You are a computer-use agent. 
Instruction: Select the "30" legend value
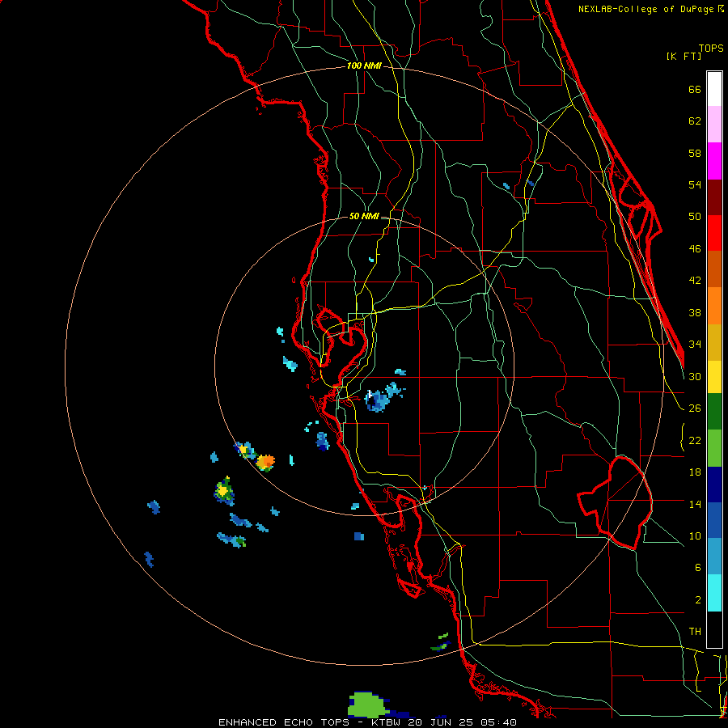click(x=695, y=376)
